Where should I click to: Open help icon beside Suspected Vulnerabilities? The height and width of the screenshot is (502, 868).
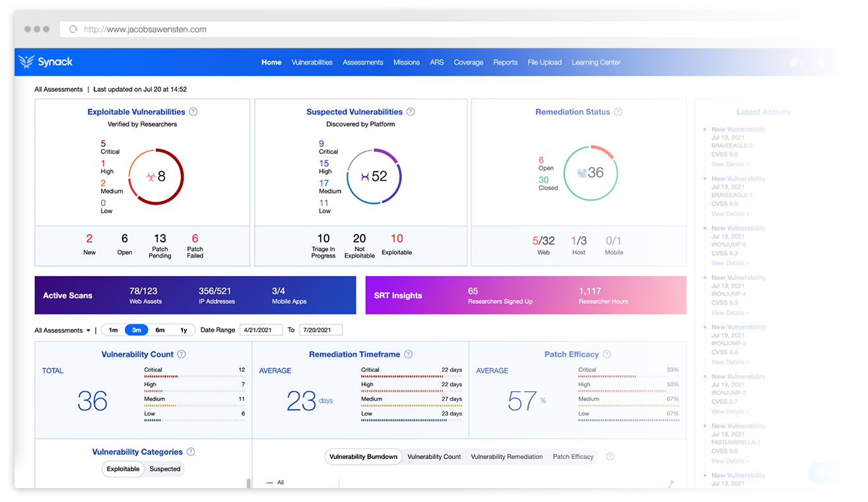[411, 112]
